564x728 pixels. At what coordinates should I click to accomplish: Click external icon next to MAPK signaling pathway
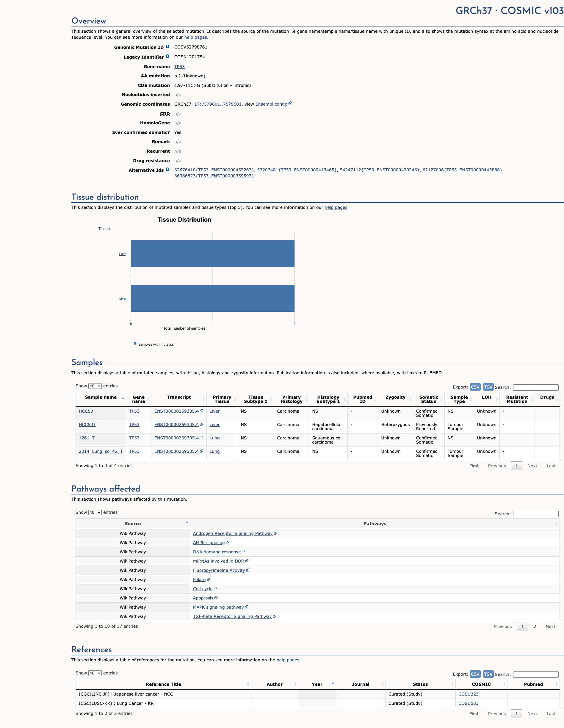(247, 607)
